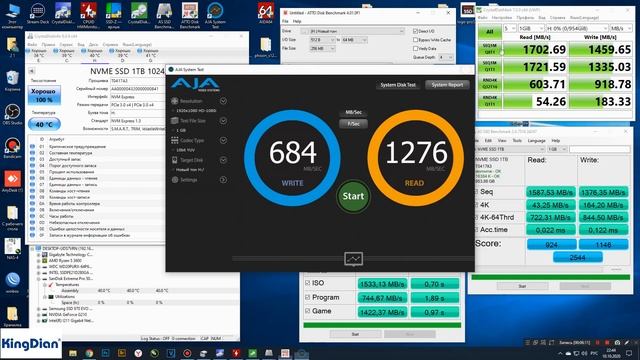Toggle the Program checkbox in the copy benchmark
Image resolution: width=640 pixels, height=360 pixels.
pyautogui.click(x=307, y=297)
